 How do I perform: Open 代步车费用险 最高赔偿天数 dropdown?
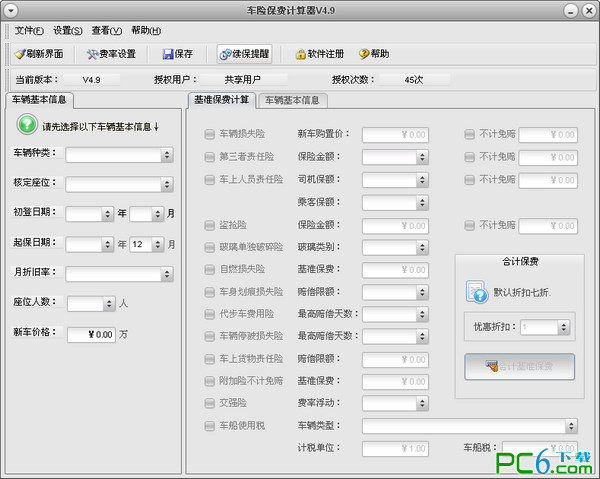[x=395, y=314]
